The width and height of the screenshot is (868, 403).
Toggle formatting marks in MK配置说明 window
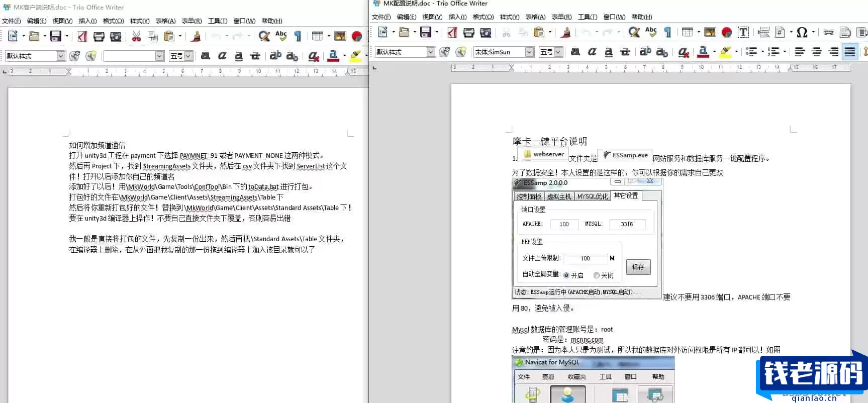pos(667,32)
